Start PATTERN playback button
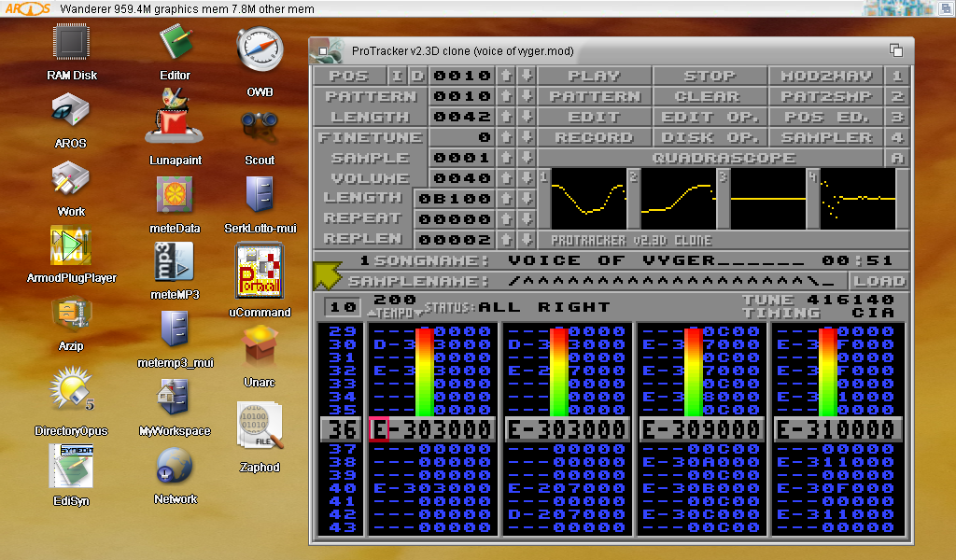Screen dimensions: 956x560 click(595, 96)
